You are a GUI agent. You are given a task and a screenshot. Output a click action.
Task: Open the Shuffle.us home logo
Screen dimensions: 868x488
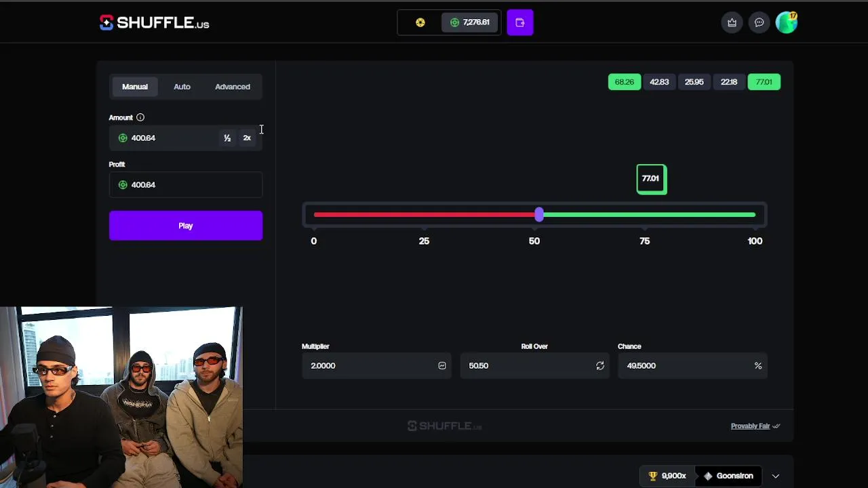click(x=155, y=22)
